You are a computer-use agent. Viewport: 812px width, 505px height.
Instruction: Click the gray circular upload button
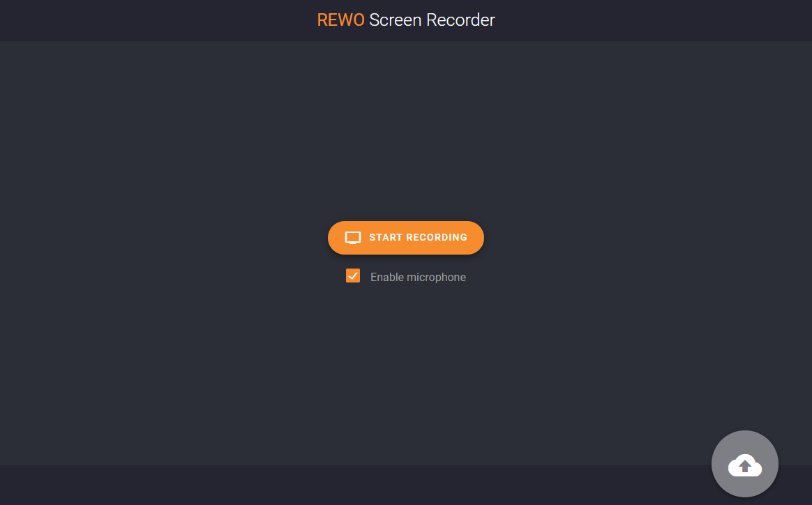click(x=744, y=464)
